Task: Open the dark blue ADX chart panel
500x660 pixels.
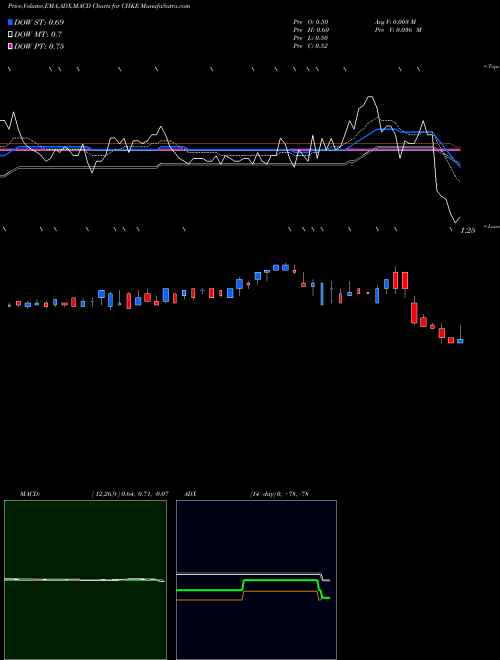Action: [x=256, y=580]
